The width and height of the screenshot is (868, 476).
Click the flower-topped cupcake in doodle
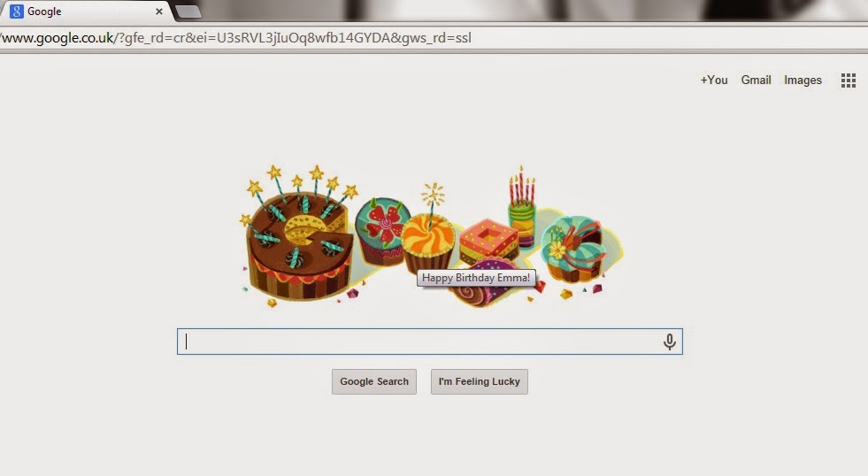pyautogui.click(x=382, y=231)
